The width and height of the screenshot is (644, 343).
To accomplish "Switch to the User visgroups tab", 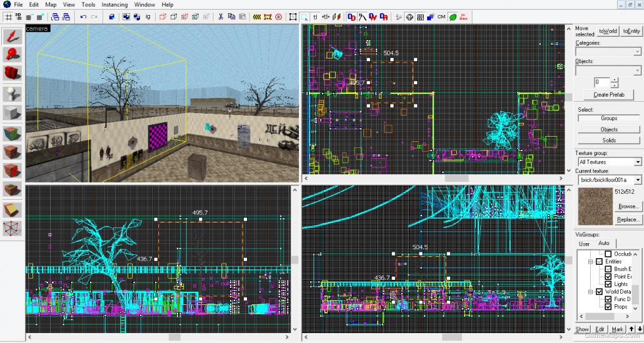I will pos(584,244).
